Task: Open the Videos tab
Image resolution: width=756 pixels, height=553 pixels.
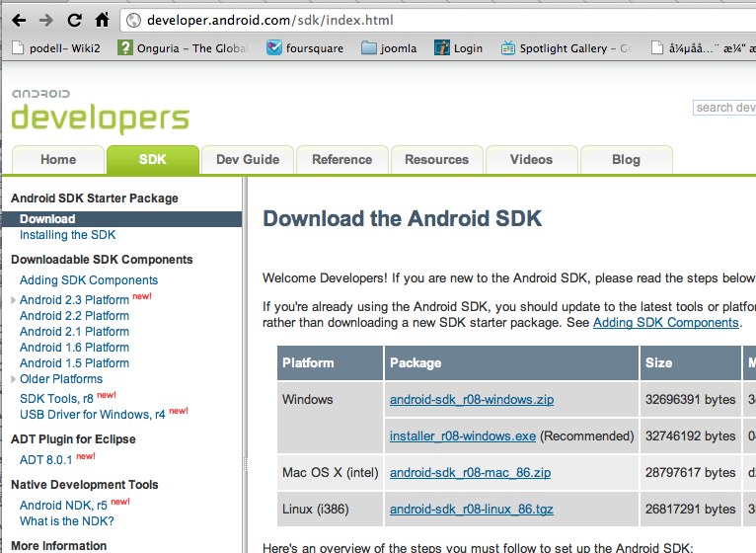Action: (531, 160)
